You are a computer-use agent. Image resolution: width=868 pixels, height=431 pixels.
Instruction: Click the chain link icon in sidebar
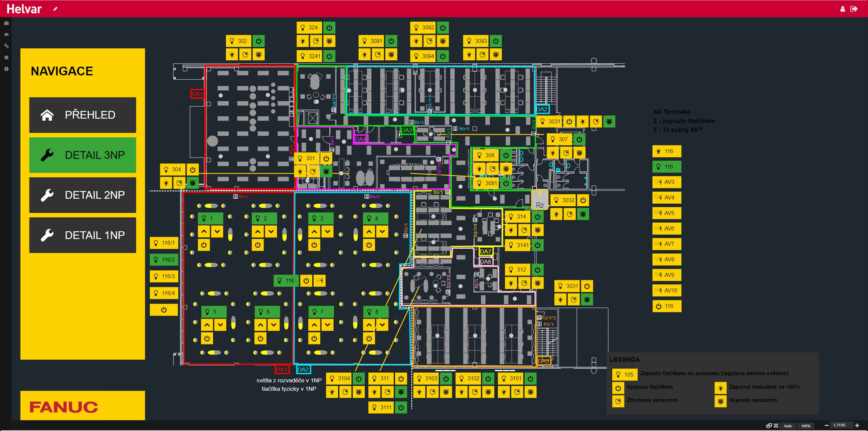[6, 46]
